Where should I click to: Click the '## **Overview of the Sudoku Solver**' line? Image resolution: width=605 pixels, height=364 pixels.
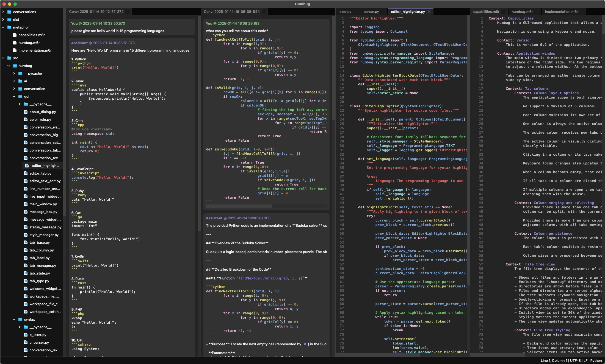pyautogui.click(x=237, y=243)
